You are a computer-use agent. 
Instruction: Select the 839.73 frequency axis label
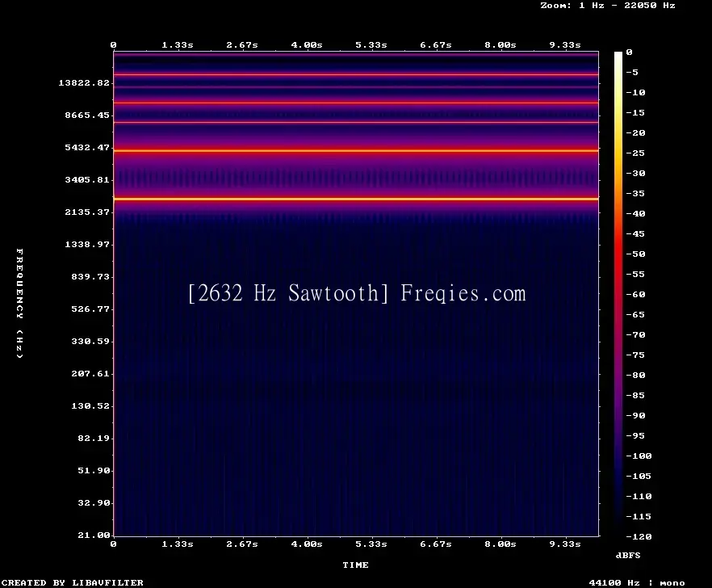coord(90,276)
